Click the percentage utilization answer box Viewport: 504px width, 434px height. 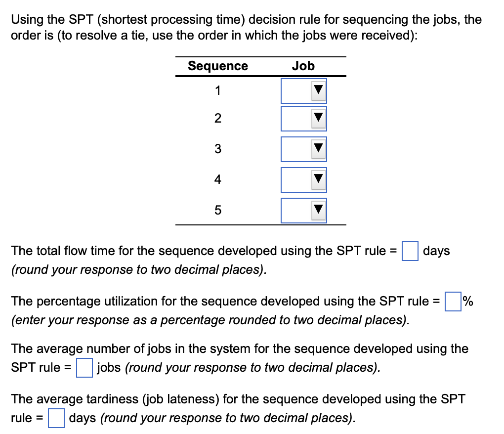tap(452, 302)
